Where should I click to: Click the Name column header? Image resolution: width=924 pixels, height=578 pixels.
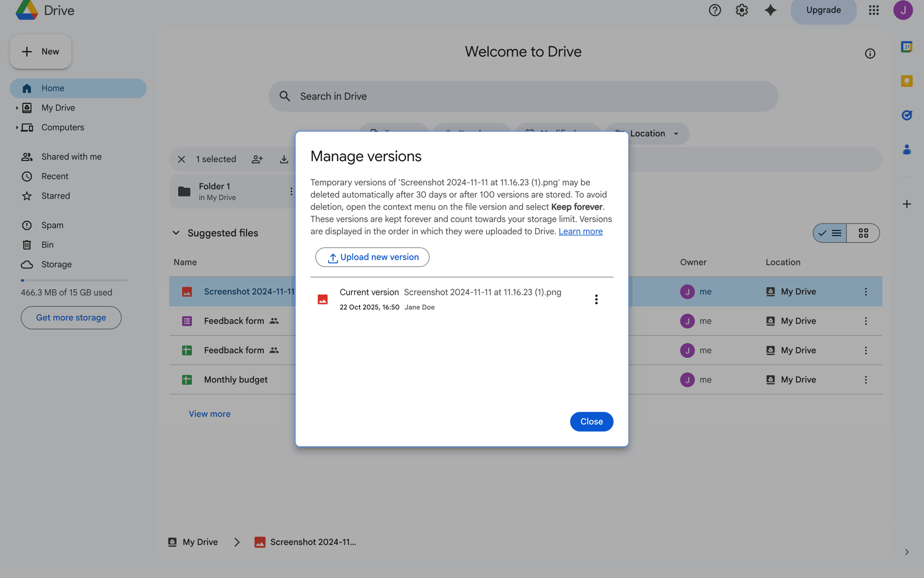185,263
